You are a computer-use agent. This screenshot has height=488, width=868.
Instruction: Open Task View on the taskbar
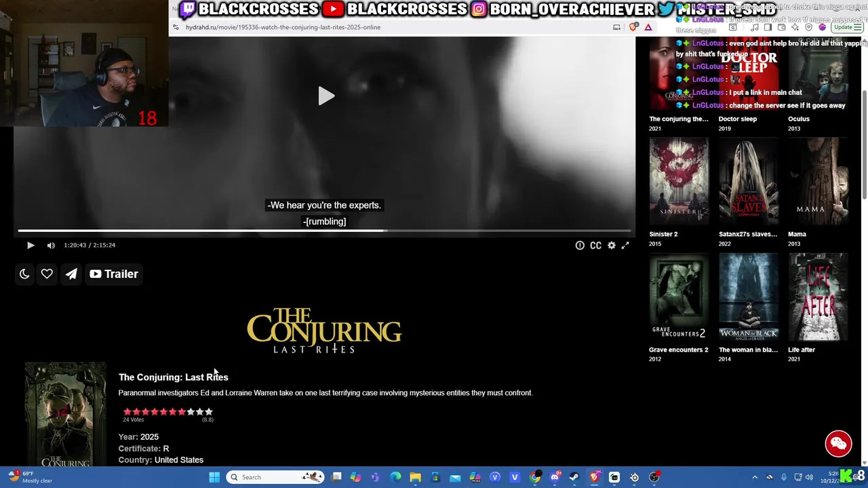tap(336, 477)
